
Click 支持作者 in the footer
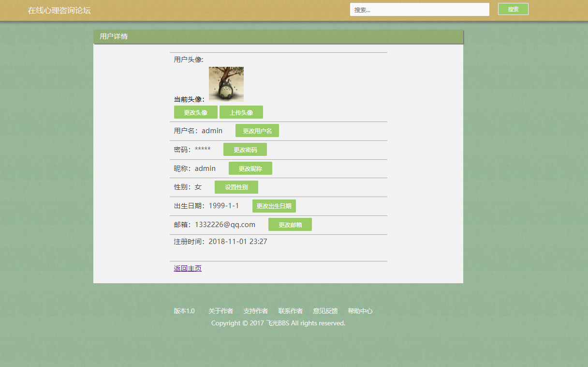256,311
